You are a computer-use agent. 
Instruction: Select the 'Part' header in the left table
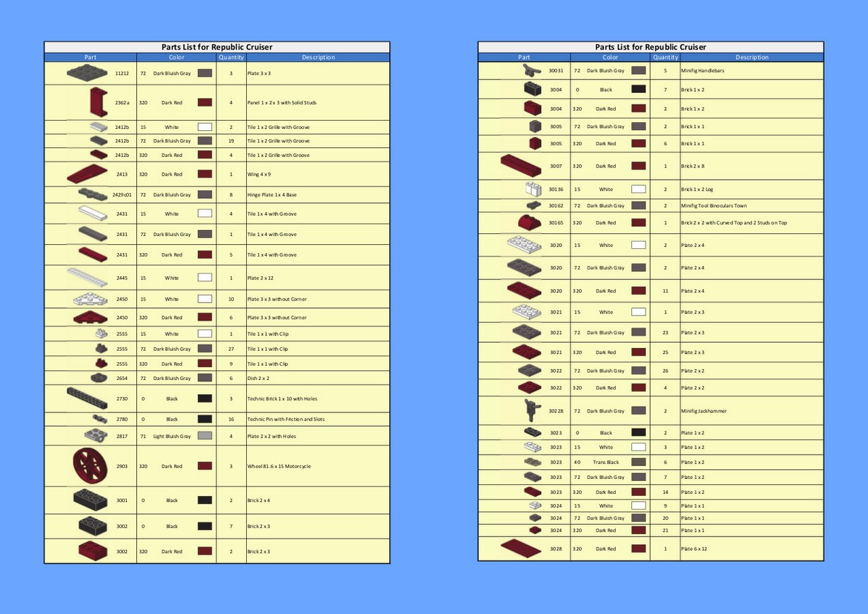(x=91, y=57)
